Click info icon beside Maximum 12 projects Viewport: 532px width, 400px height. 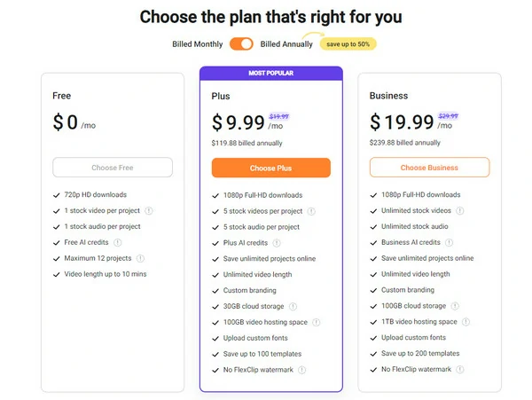tap(140, 258)
